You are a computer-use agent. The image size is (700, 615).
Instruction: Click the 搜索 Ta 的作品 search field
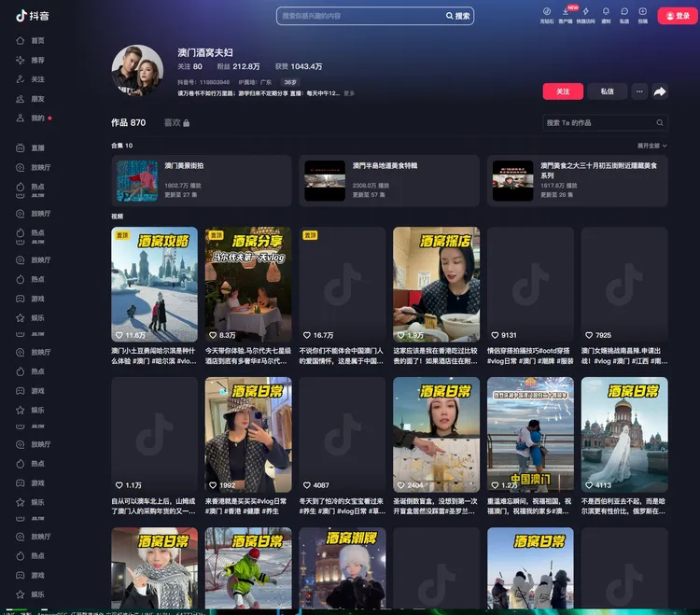(607, 123)
